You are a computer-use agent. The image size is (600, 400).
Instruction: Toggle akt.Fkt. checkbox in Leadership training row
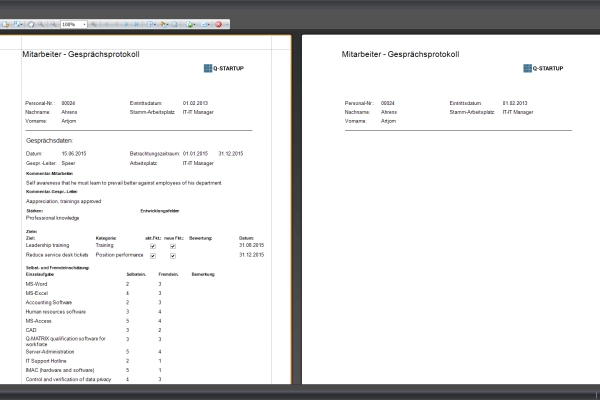153,246
